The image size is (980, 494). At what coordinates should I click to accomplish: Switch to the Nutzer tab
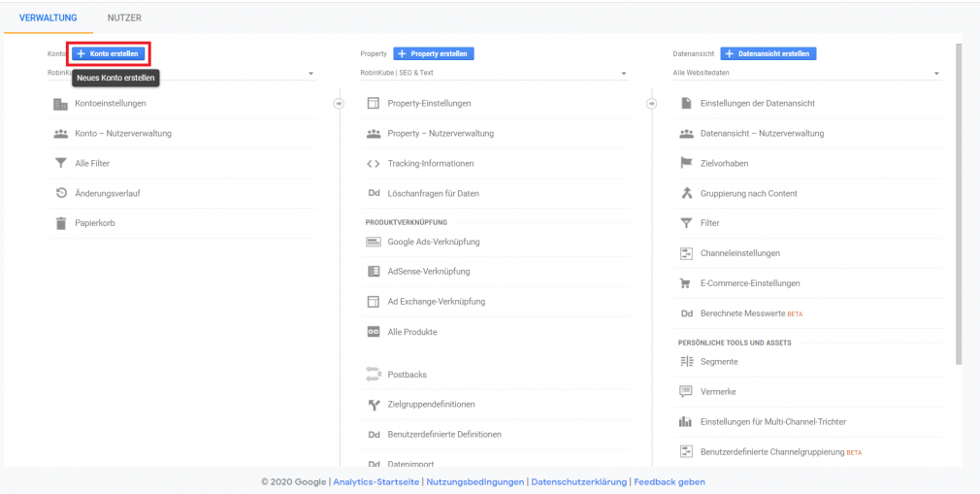click(x=124, y=18)
